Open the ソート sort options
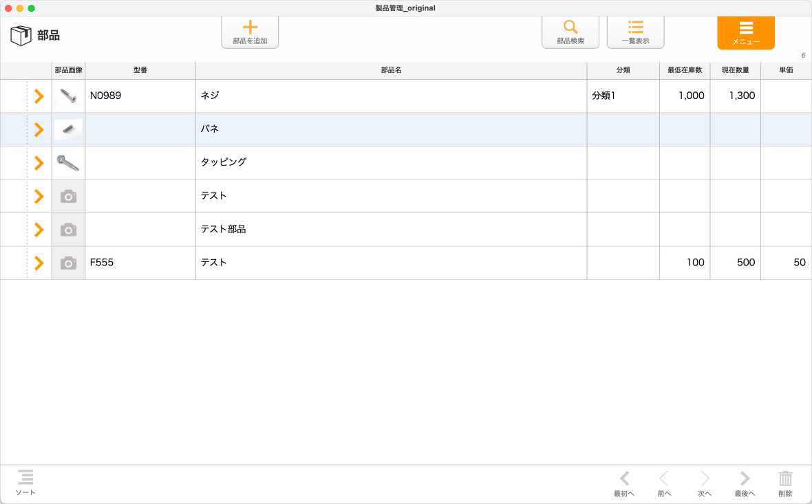 25,482
